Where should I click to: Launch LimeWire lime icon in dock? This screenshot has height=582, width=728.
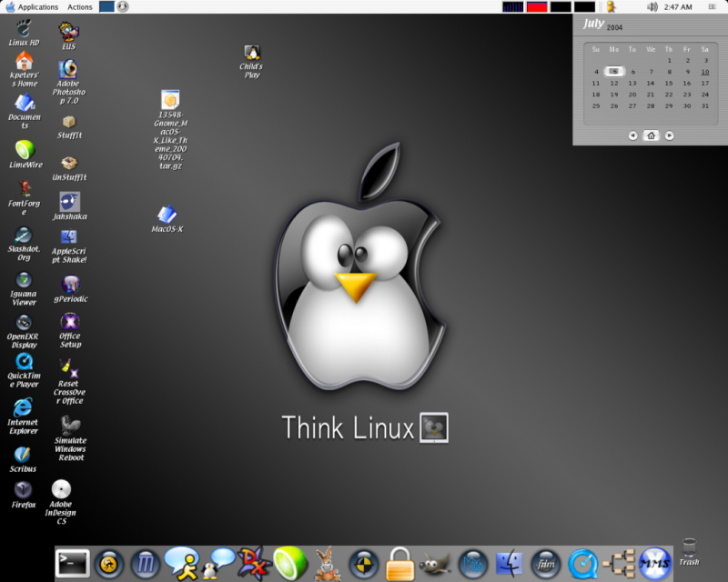click(x=290, y=564)
